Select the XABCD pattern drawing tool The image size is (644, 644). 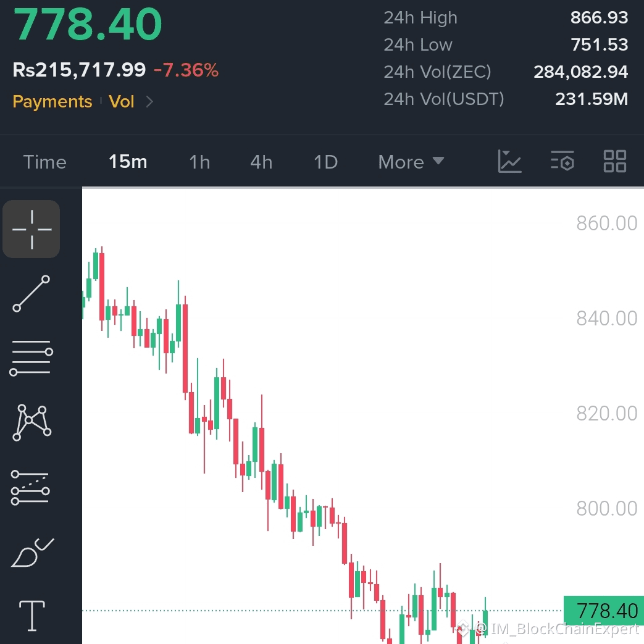[31, 422]
